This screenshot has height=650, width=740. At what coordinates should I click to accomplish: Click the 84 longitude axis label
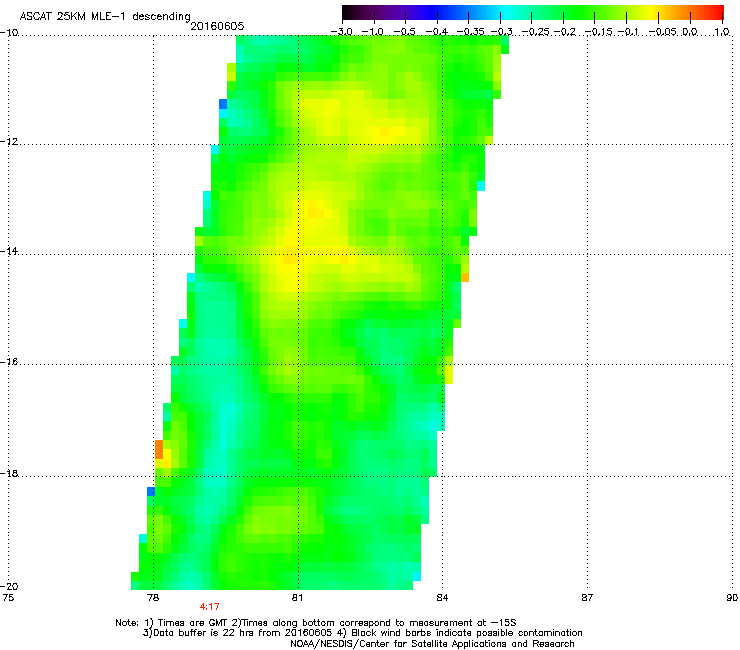point(442,598)
